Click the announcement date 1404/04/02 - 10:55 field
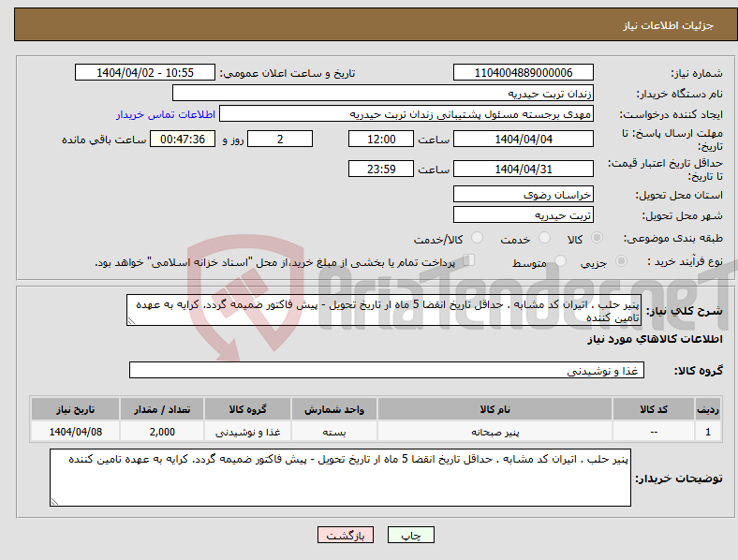This screenshot has height=560, width=738. [145, 72]
